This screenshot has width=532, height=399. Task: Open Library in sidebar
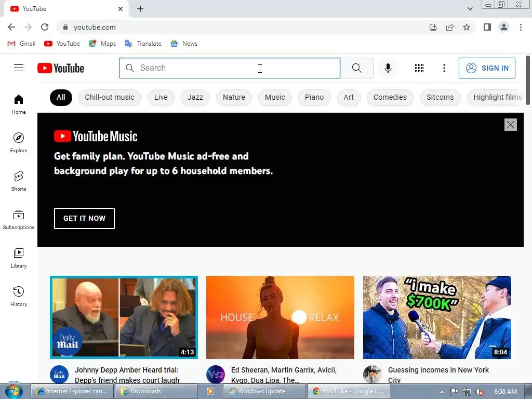click(x=19, y=258)
